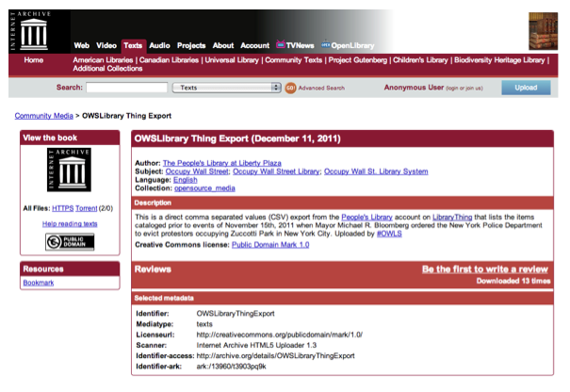Open the TVNews television icon
The width and height of the screenshot is (570, 392).
click(281, 44)
